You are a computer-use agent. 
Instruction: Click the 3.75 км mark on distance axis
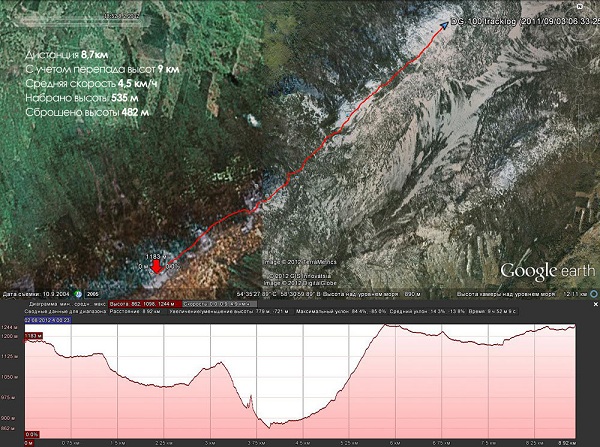(254, 441)
